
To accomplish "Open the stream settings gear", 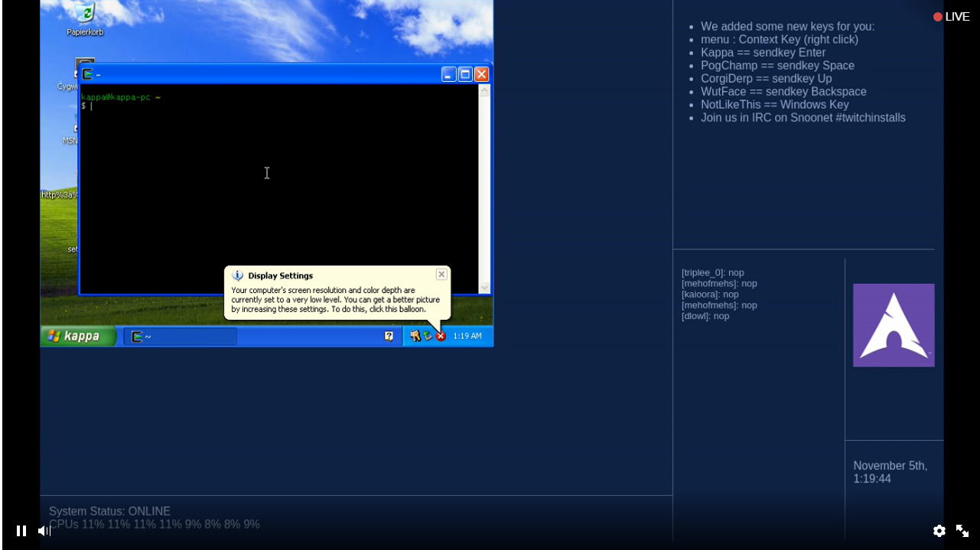I will click(x=939, y=530).
